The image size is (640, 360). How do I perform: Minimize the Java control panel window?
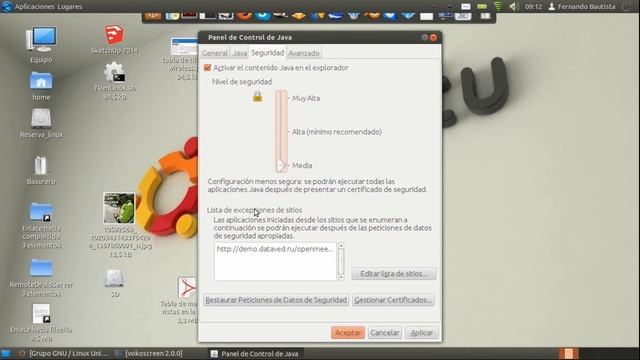tap(425, 38)
